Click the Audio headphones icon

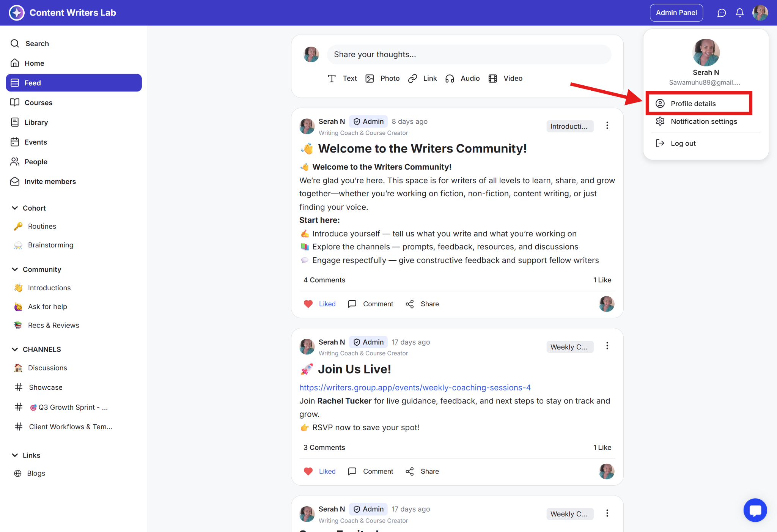tap(450, 79)
